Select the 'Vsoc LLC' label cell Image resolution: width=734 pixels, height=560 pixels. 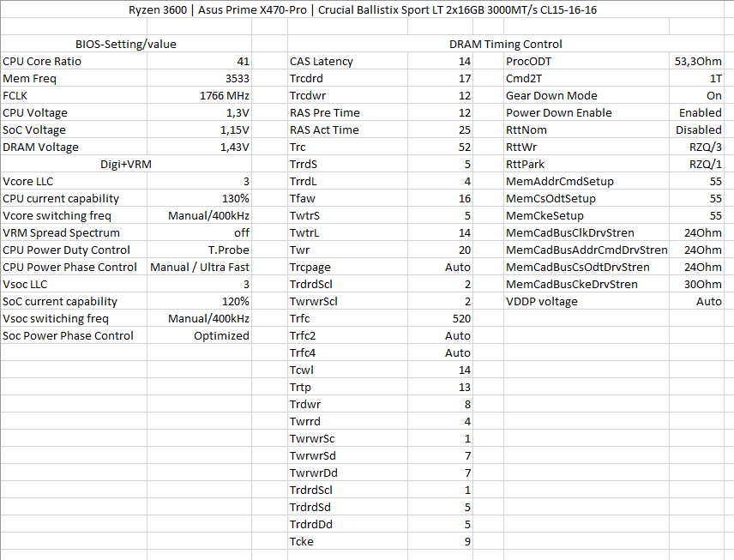(74, 284)
